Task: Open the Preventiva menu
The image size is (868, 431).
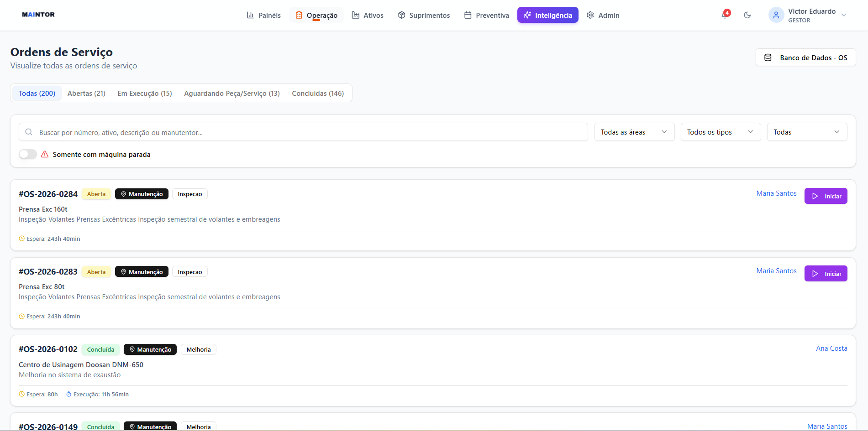Action: point(487,15)
